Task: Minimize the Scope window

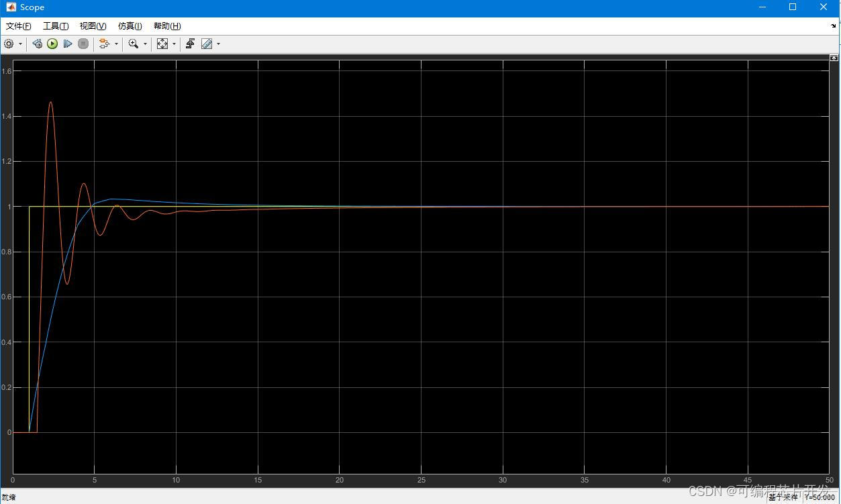Action: coord(763,7)
